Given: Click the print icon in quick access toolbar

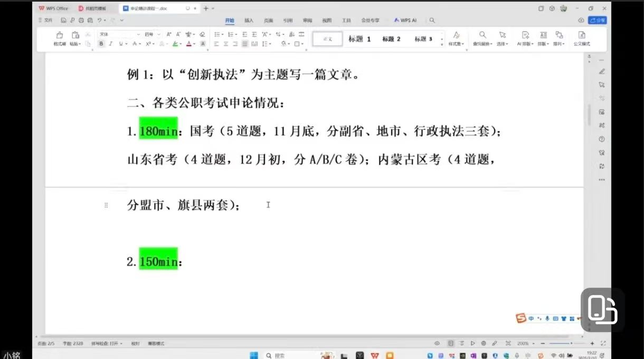Looking at the screenshot, I should point(81,20).
